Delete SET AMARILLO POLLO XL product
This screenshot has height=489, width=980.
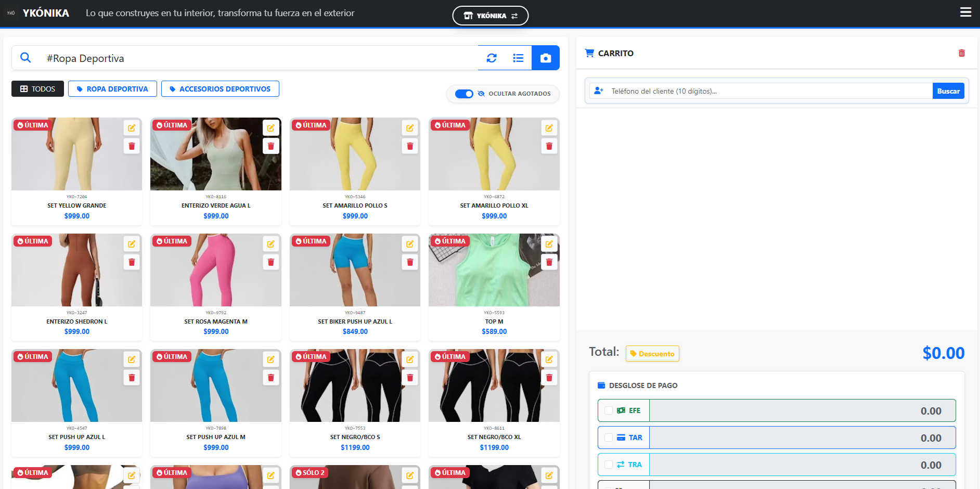[x=549, y=146]
